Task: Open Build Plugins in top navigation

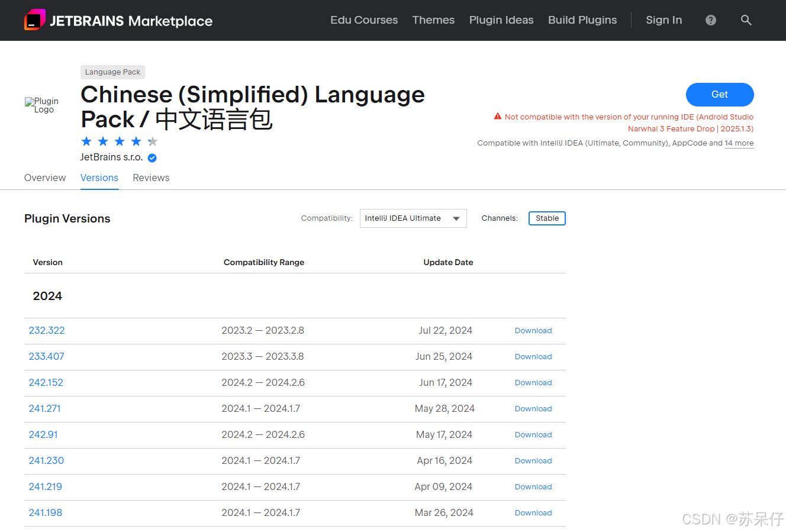Action: pyautogui.click(x=582, y=20)
